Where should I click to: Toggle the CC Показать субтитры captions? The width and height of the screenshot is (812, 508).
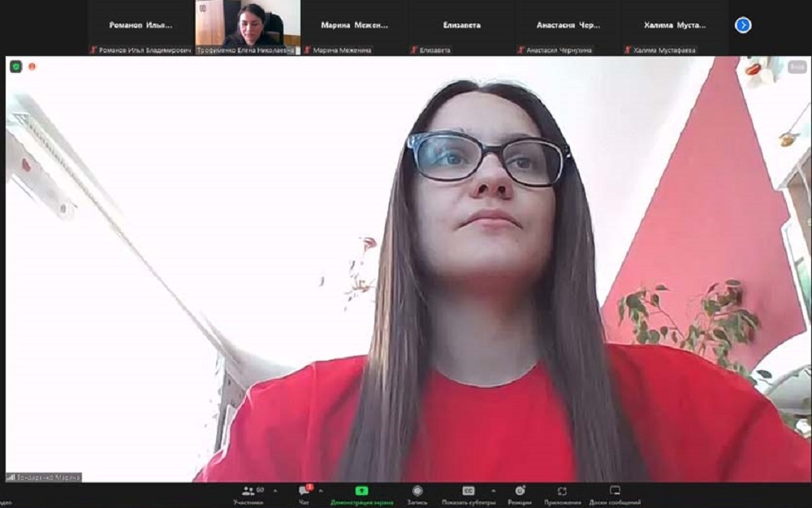468,493
